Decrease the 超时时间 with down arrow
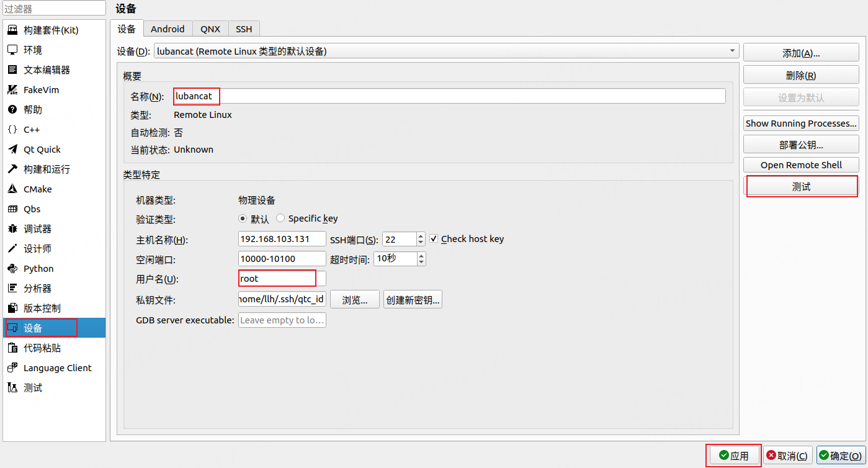The image size is (868, 468). [x=422, y=262]
